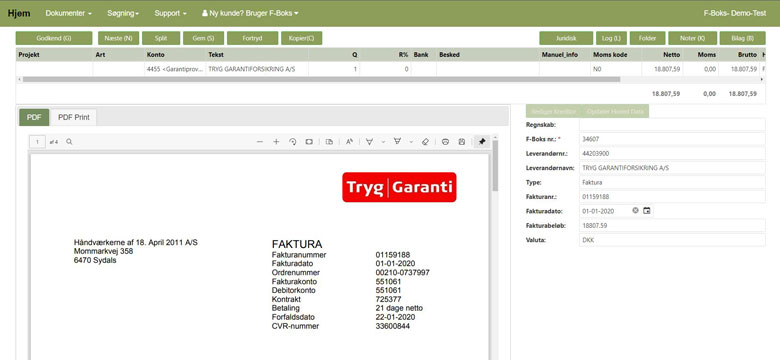Rotate the PDF page
This screenshot has height=360, width=780.
tap(292, 142)
